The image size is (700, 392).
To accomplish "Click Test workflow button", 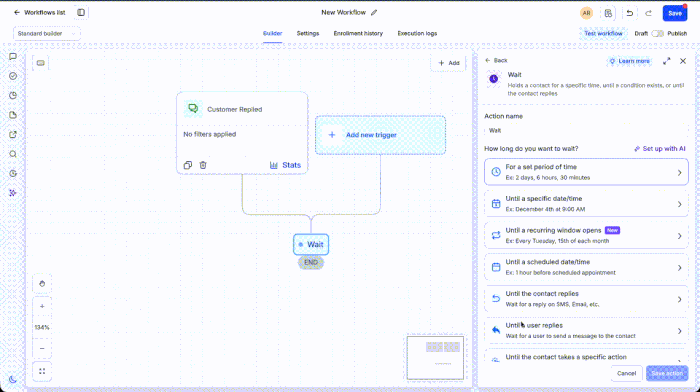I will point(603,33).
